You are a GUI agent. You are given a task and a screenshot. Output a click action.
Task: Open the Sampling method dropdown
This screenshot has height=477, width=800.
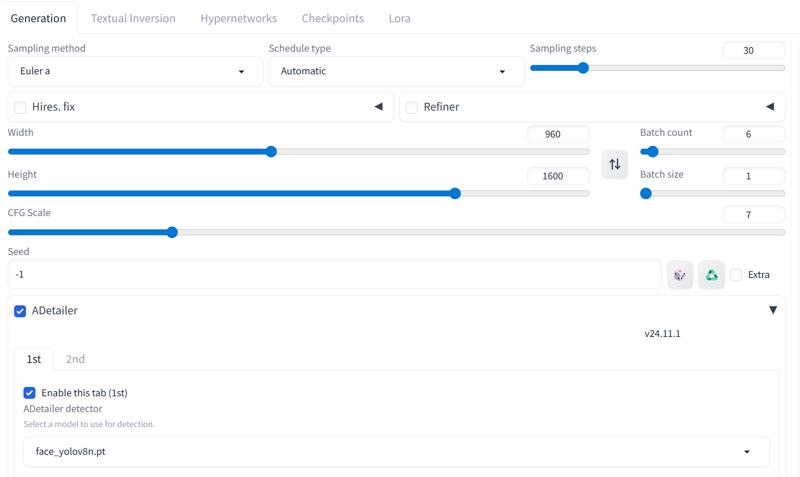[135, 71]
